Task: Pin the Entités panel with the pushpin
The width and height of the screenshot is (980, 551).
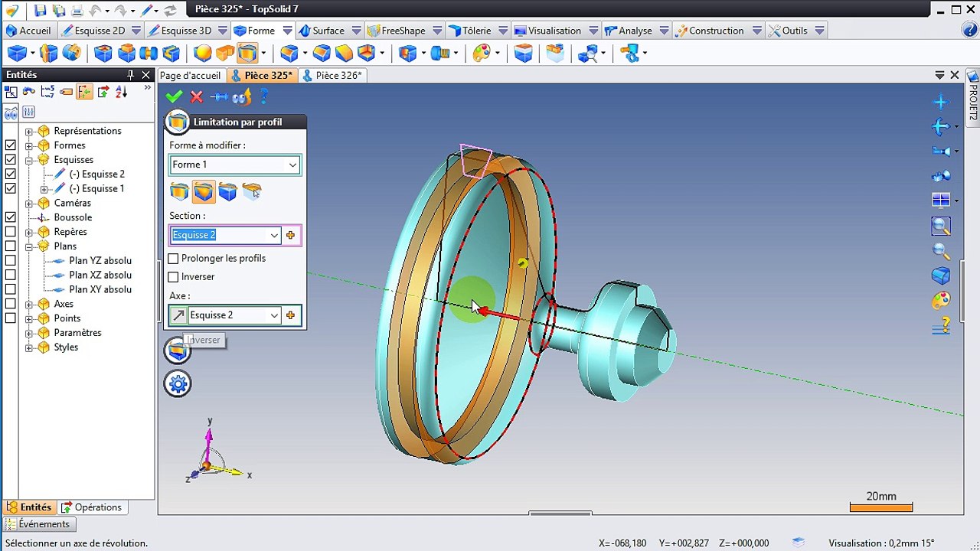Action: (130, 75)
